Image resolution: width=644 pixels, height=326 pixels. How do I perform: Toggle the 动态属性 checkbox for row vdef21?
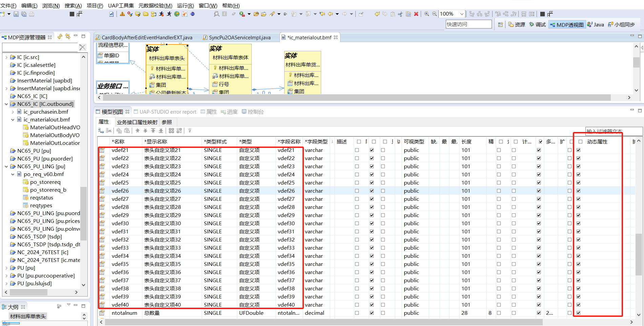tap(579, 150)
